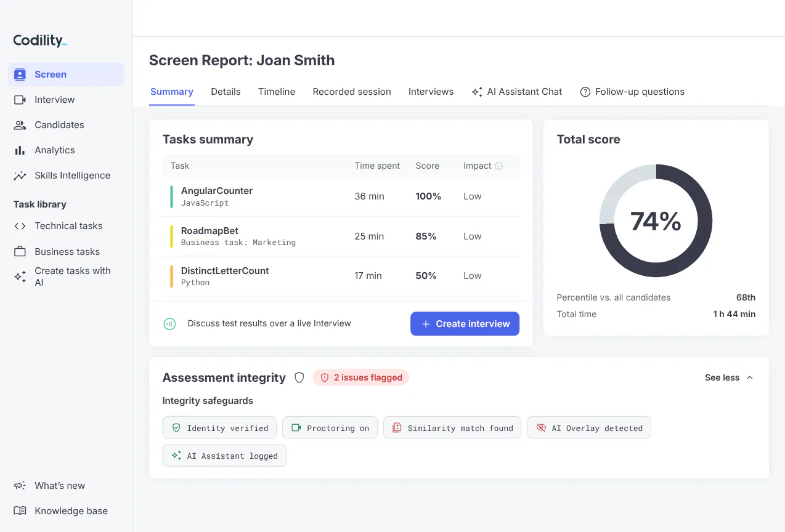Screen dimensions: 785x532
Task: Click the Create interview button
Action: click(465, 324)
